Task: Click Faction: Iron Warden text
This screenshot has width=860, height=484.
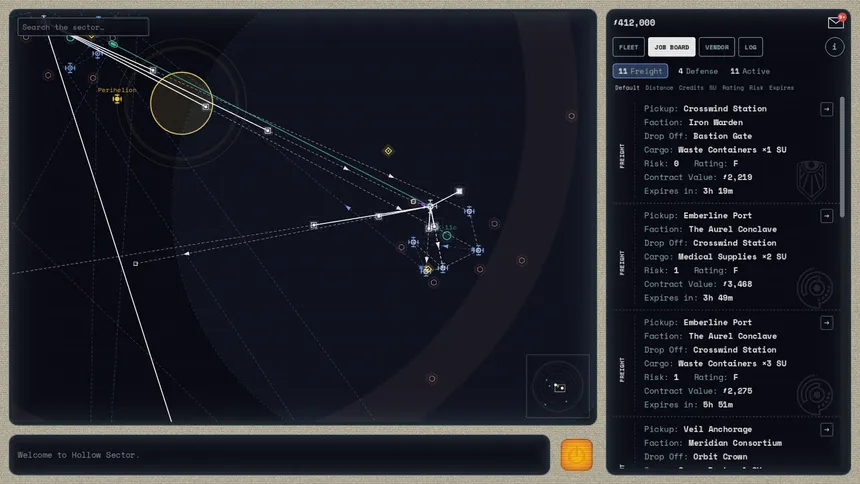Action: tap(693, 122)
